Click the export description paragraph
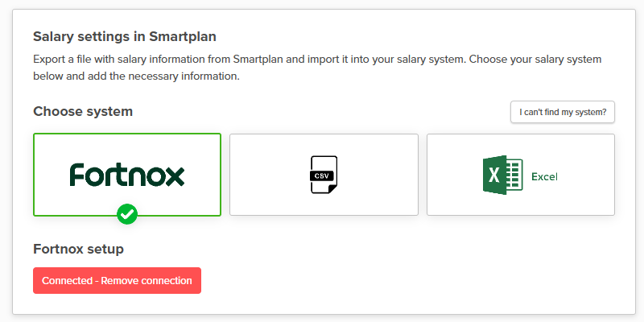 point(317,68)
